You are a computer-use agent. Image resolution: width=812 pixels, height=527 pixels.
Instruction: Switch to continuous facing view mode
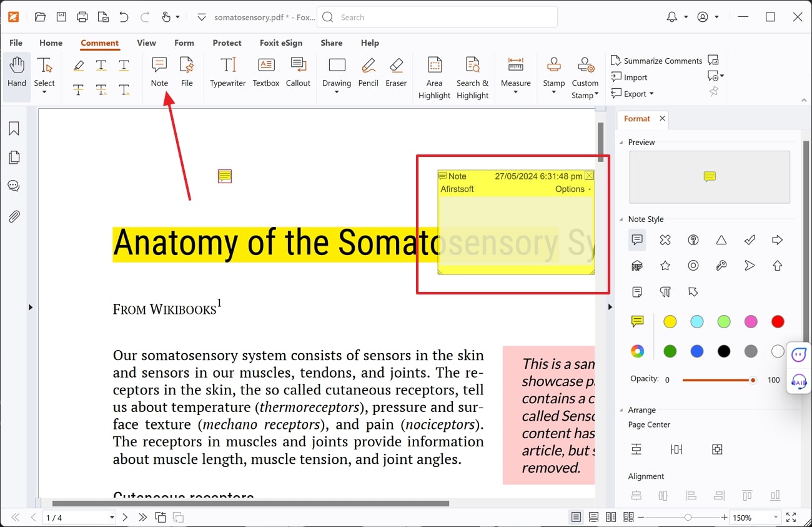628,517
